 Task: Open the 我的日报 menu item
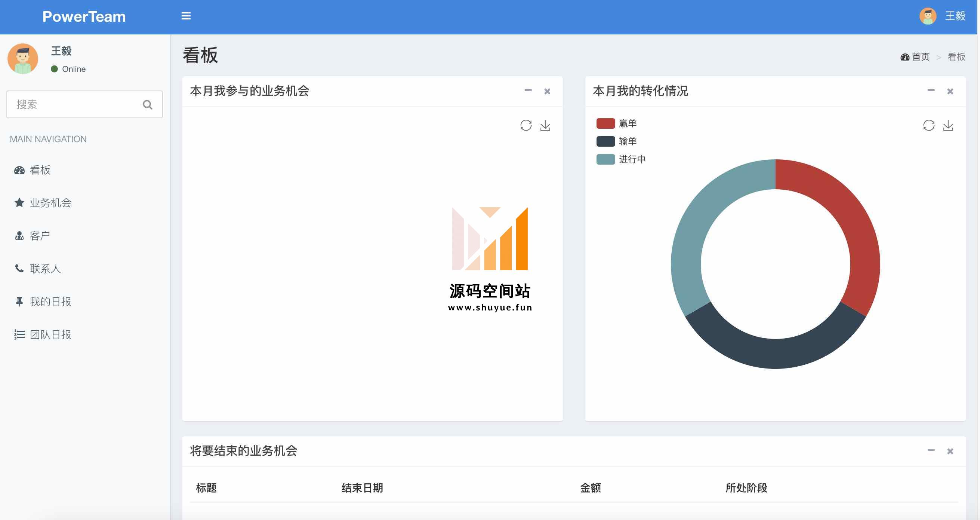(85, 302)
